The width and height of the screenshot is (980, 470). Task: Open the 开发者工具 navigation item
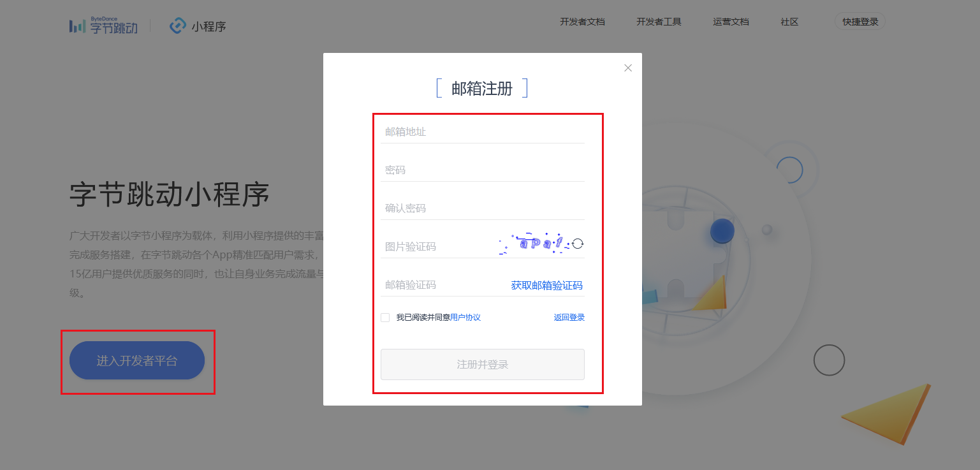659,21
